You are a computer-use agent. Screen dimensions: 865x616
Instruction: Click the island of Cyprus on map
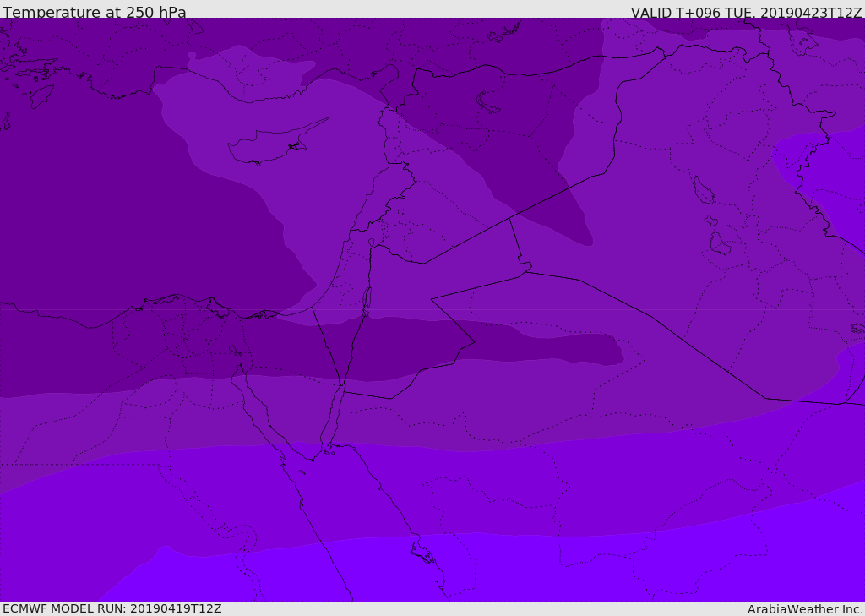pyautogui.click(x=276, y=144)
